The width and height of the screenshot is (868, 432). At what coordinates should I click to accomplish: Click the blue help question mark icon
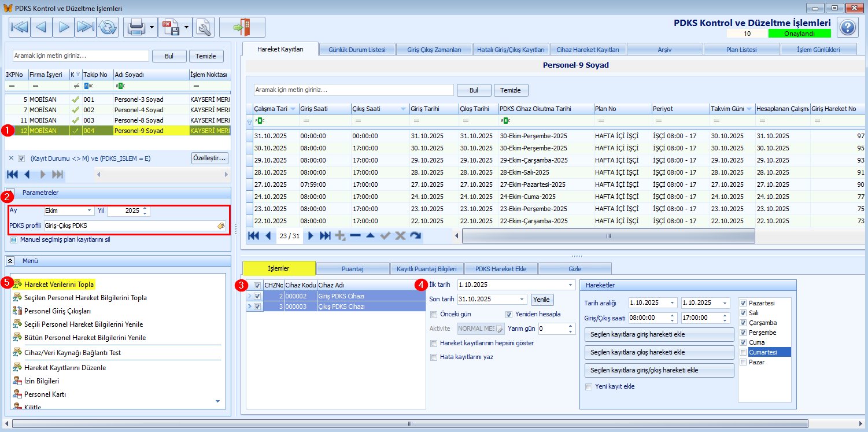pos(847,27)
